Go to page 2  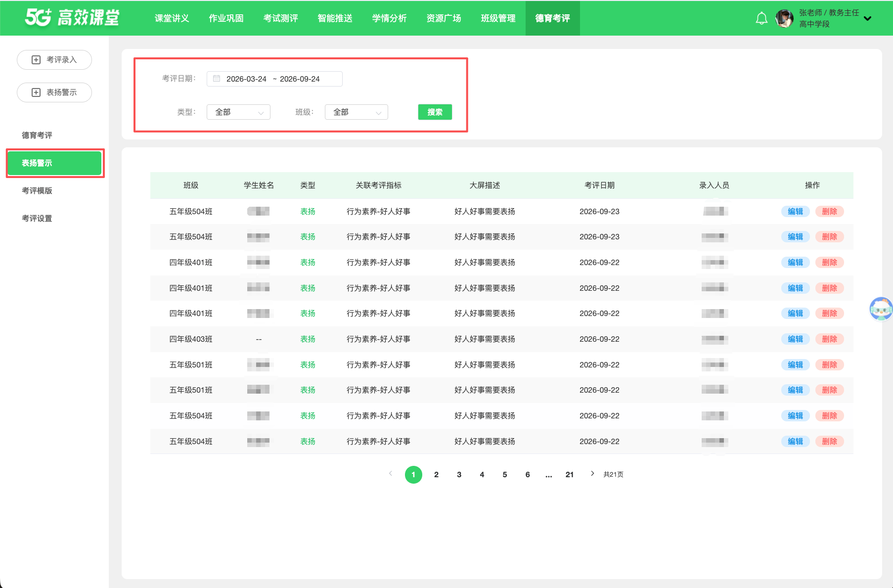pyautogui.click(x=436, y=475)
